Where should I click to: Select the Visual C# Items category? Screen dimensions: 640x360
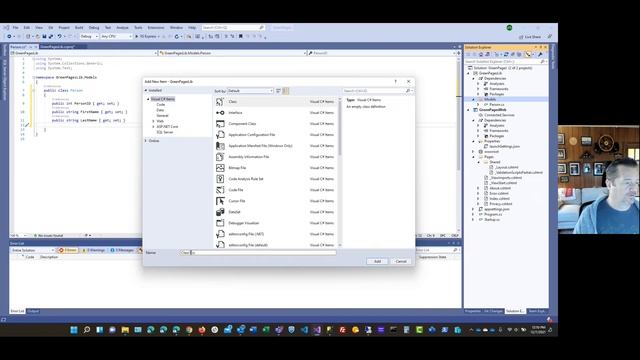pos(162,99)
